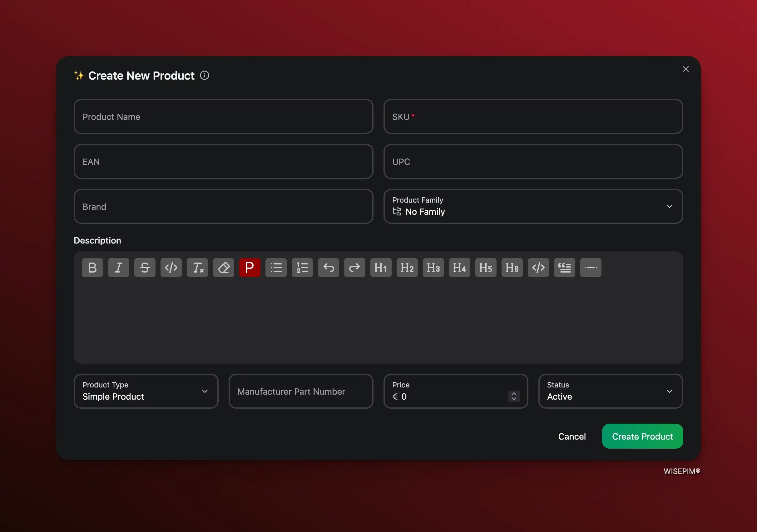Insert a bullet list in the description
The height and width of the screenshot is (532, 757).
click(x=276, y=268)
